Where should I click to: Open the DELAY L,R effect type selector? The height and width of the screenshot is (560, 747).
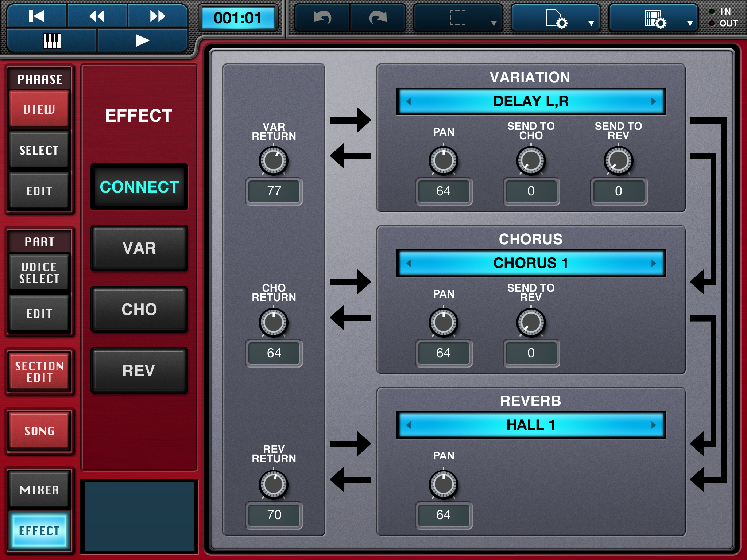tap(531, 101)
